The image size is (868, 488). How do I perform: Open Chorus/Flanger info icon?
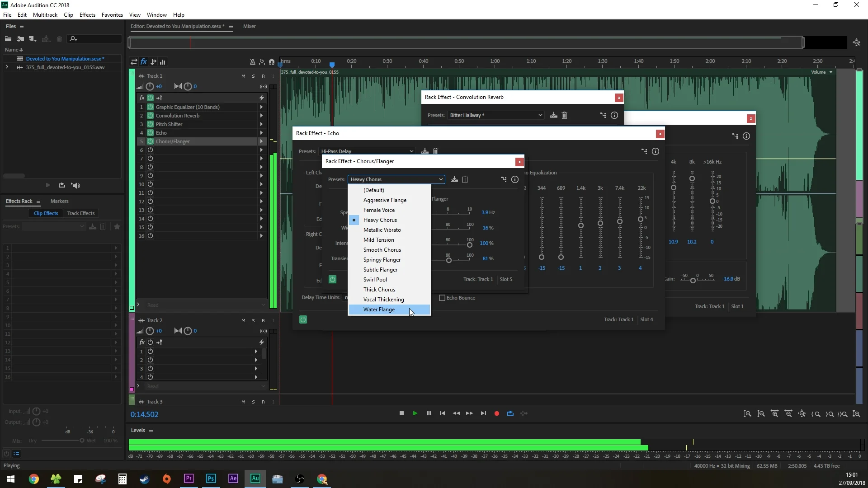[515, 179]
